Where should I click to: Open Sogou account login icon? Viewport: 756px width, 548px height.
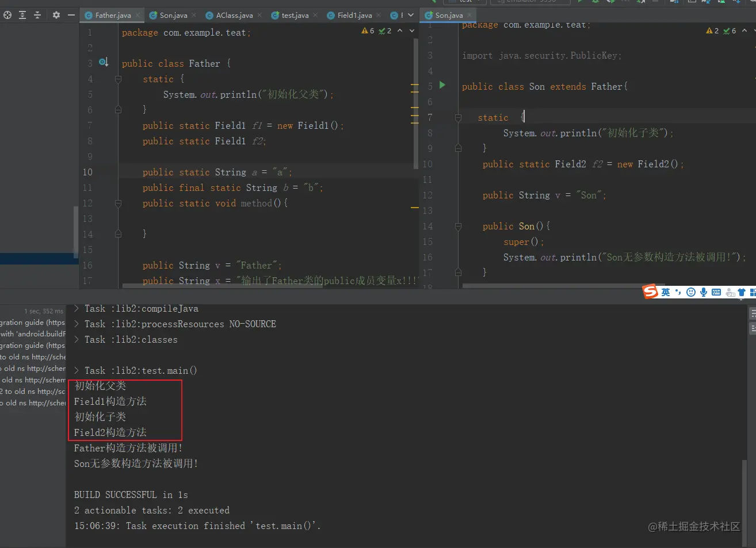[730, 292]
